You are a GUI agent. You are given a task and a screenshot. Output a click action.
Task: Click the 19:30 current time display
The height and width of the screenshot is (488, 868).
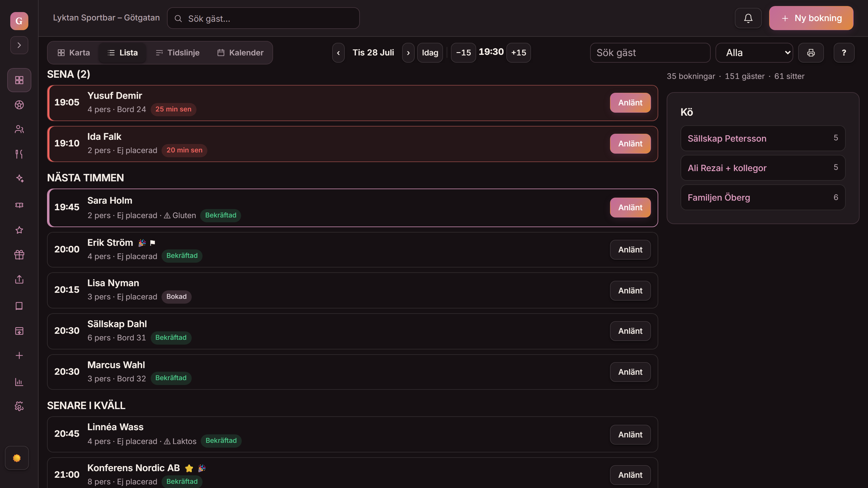(x=491, y=52)
